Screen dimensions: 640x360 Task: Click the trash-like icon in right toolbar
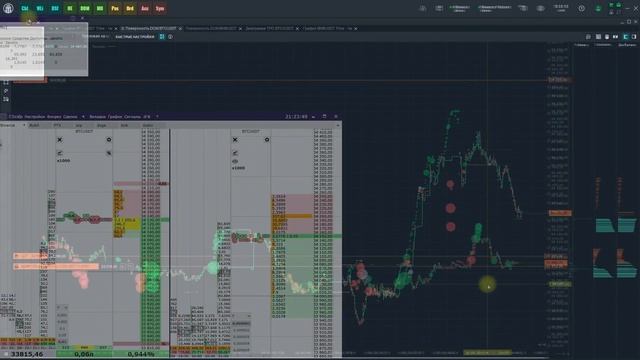[x=607, y=37]
